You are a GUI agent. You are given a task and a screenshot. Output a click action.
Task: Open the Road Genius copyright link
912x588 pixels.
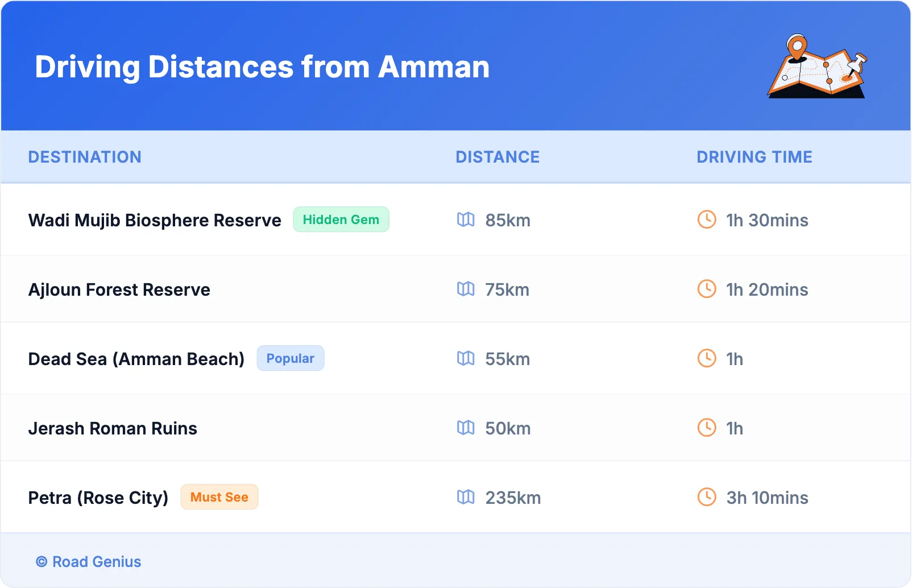pos(89,562)
